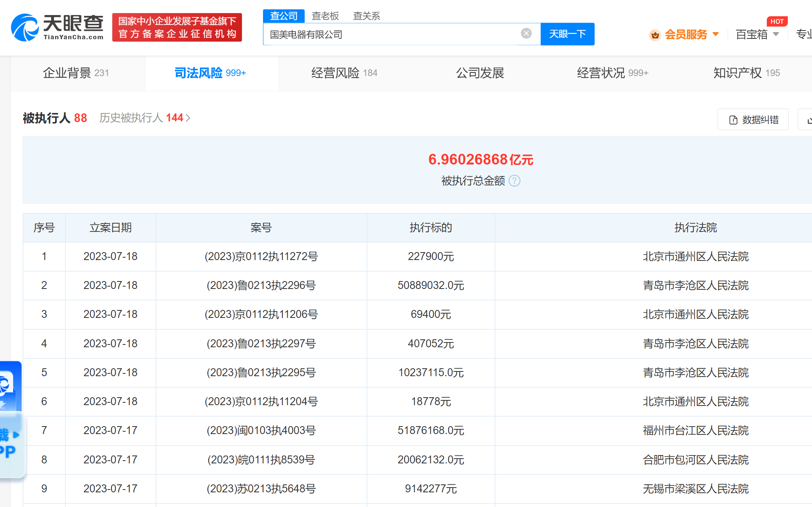812x507 pixels.
Task: Open the 知识产权 195 tab
Action: [x=747, y=73]
